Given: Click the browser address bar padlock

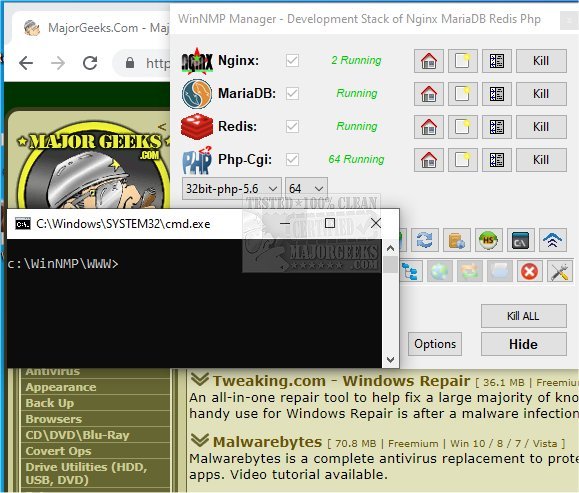Looking at the screenshot, I should [x=130, y=63].
